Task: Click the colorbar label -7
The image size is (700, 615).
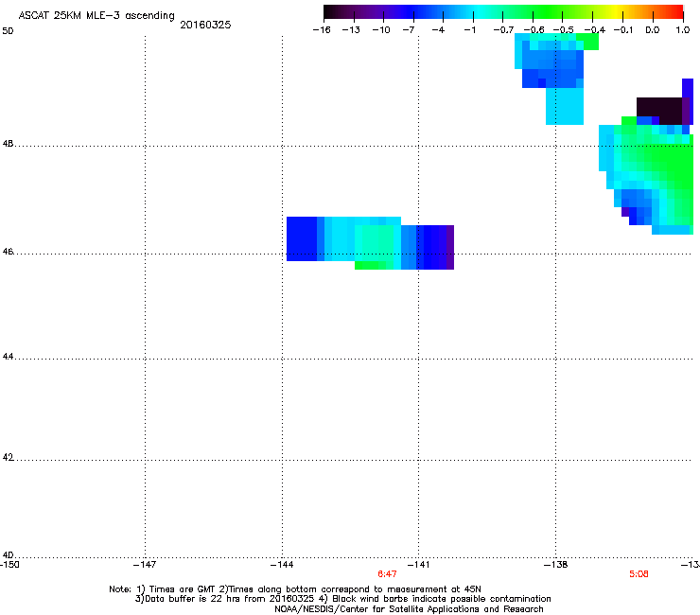Action: [x=409, y=30]
